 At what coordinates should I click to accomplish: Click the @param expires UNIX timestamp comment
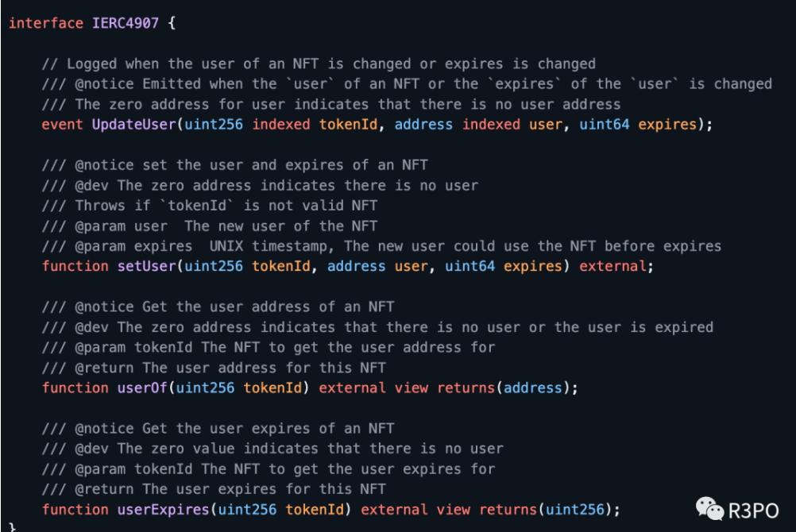tap(381, 246)
